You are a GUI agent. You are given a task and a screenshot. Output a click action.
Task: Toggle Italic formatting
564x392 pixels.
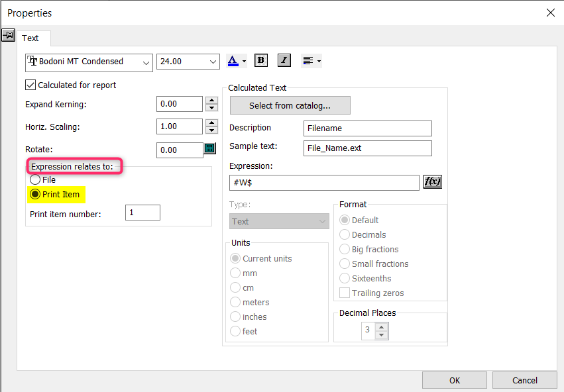coord(284,60)
